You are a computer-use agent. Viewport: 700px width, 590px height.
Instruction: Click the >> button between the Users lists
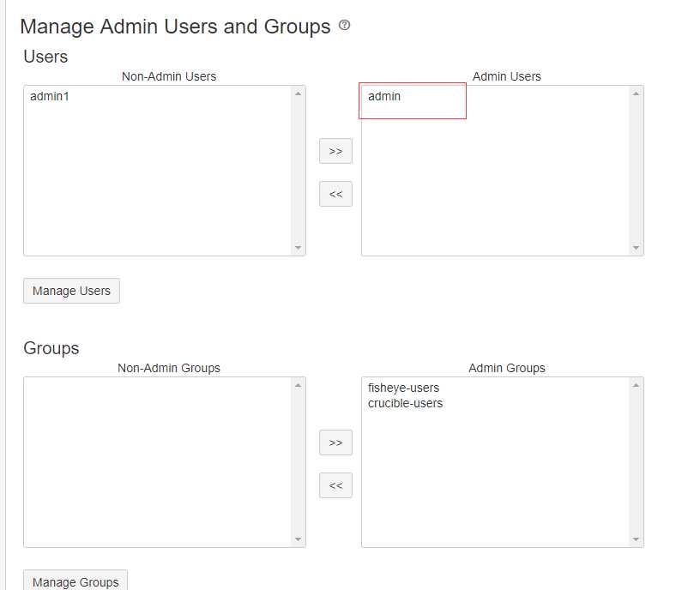point(335,151)
